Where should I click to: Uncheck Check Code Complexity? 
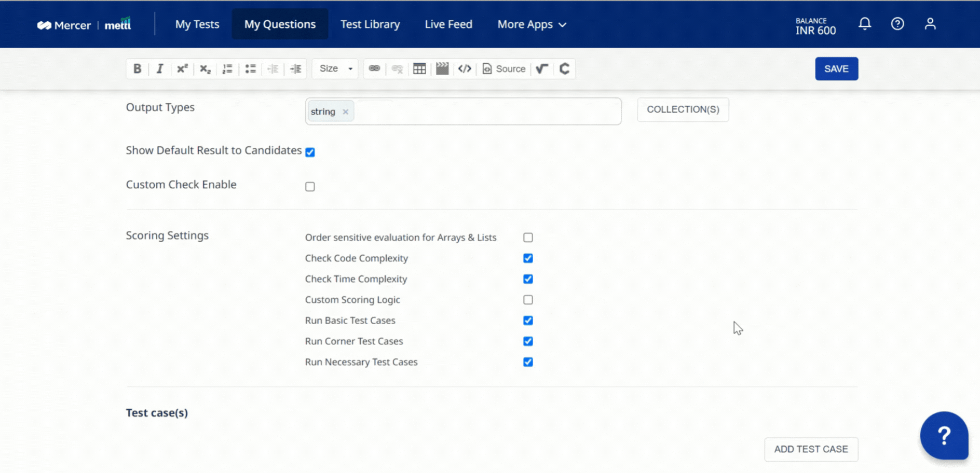528,258
